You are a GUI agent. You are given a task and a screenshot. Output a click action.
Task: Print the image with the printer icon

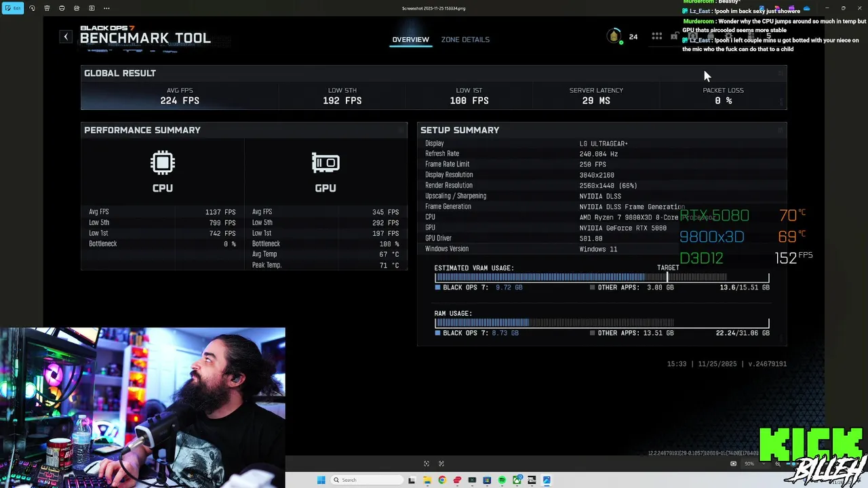point(62,8)
